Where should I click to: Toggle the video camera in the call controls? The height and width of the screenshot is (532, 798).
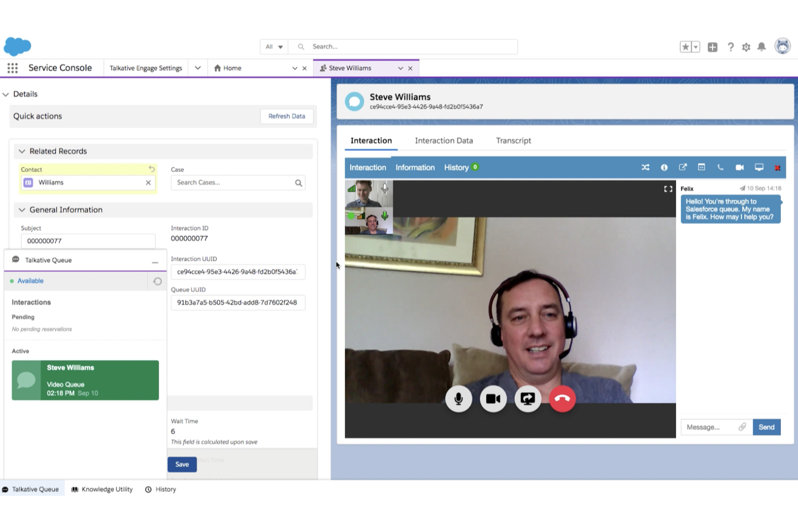tap(493, 399)
